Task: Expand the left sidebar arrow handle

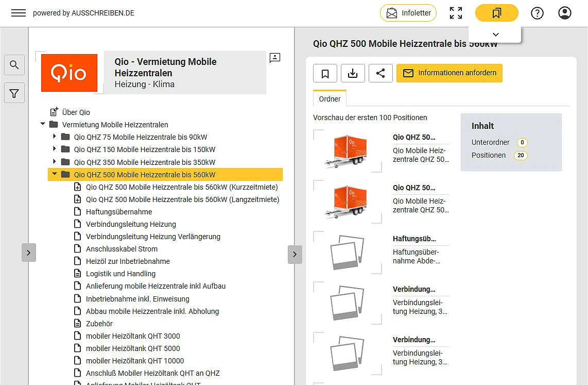Action: click(x=29, y=253)
